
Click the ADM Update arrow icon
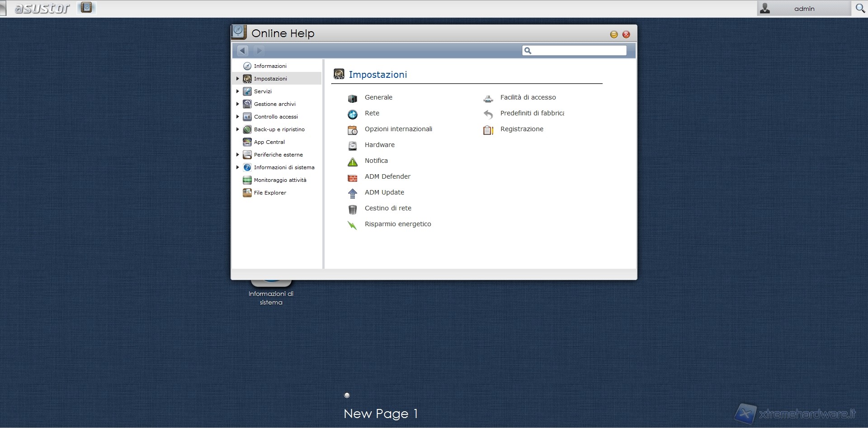(x=352, y=194)
